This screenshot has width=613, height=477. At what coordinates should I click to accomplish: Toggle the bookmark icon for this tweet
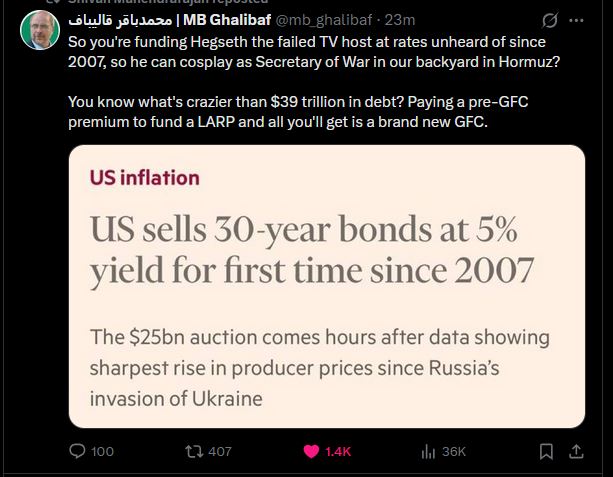click(546, 452)
